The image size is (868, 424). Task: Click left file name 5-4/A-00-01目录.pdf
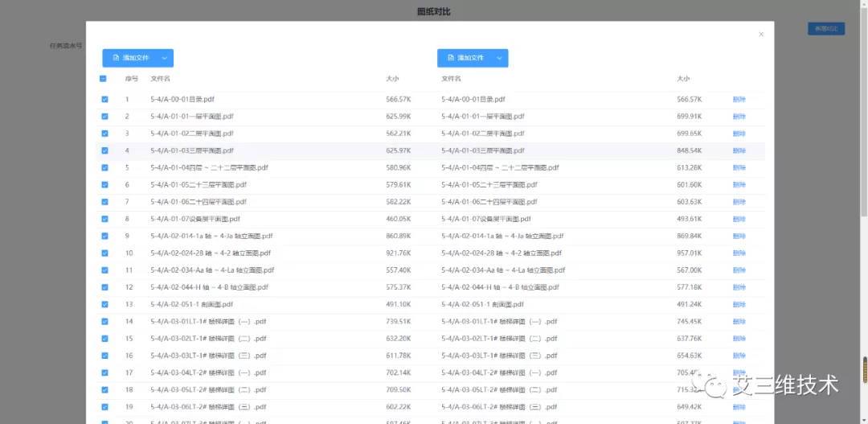coord(182,100)
